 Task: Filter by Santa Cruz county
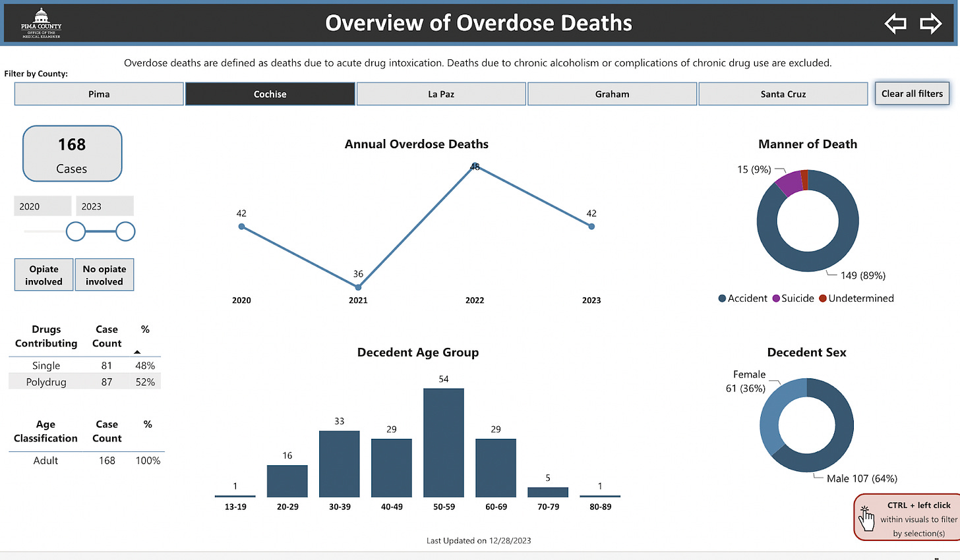pos(783,94)
